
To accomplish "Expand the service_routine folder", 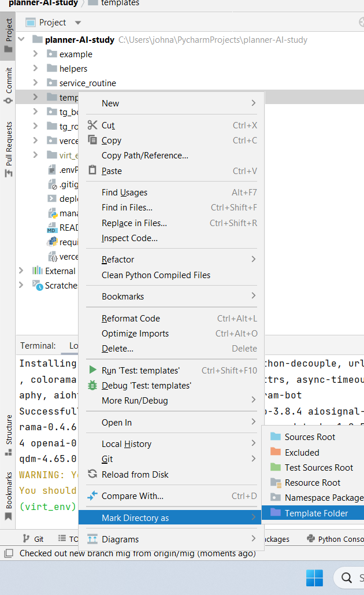I will click(x=35, y=82).
